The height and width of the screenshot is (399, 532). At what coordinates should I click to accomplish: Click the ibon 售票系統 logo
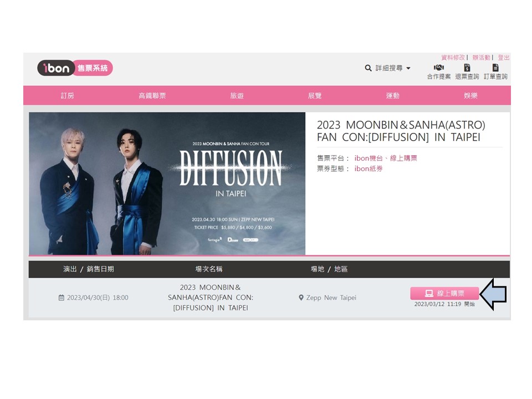tap(75, 68)
